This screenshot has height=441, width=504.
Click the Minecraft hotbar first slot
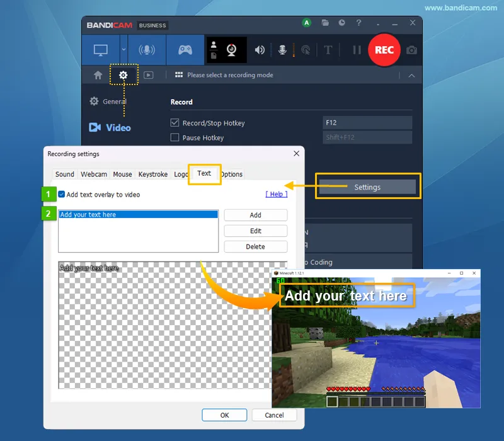coord(333,401)
